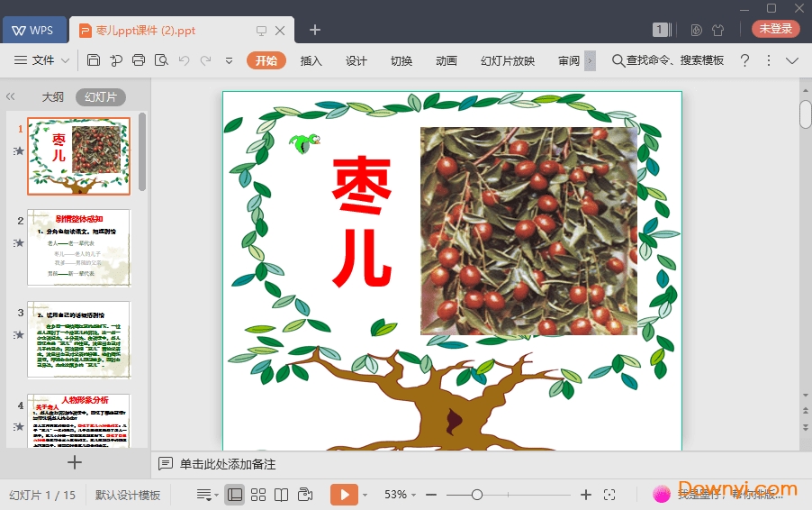Click the red 枣儿 title text on slide
The width and height of the screenshot is (812, 510).
pos(361,222)
